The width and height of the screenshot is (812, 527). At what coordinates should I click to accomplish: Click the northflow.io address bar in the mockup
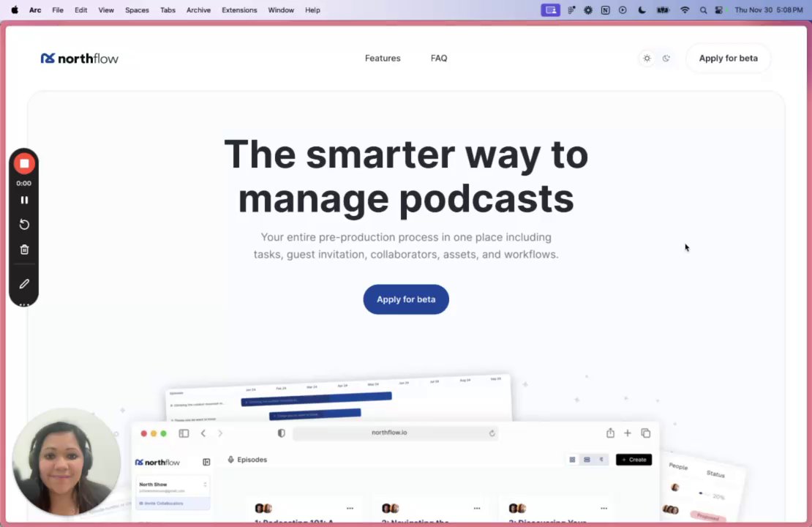pos(395,433)
